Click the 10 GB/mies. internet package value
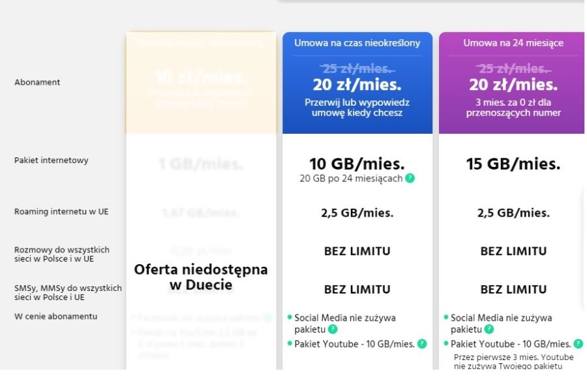Screen dimensions: 587x392 pyautogui.click(x=357, y=164)
